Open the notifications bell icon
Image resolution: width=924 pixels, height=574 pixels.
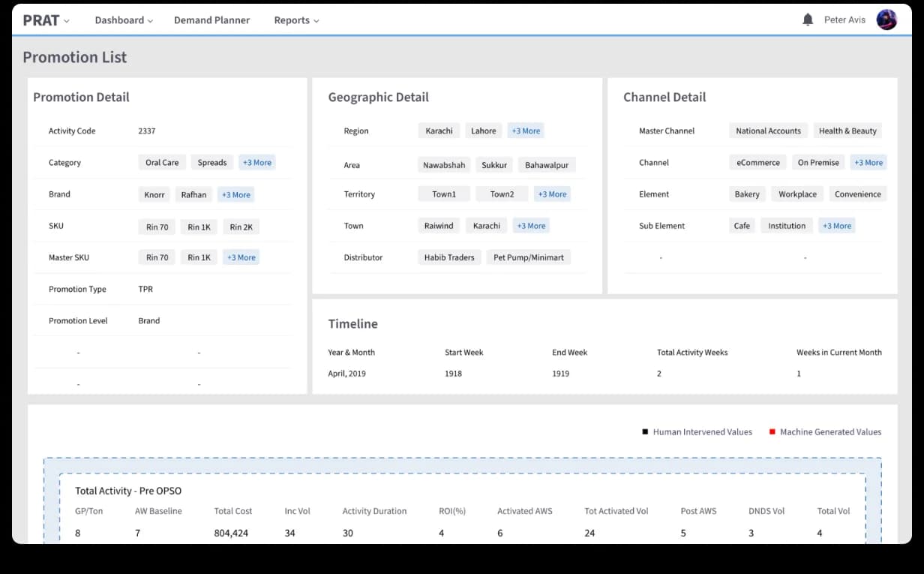click(x=808, y=20)
